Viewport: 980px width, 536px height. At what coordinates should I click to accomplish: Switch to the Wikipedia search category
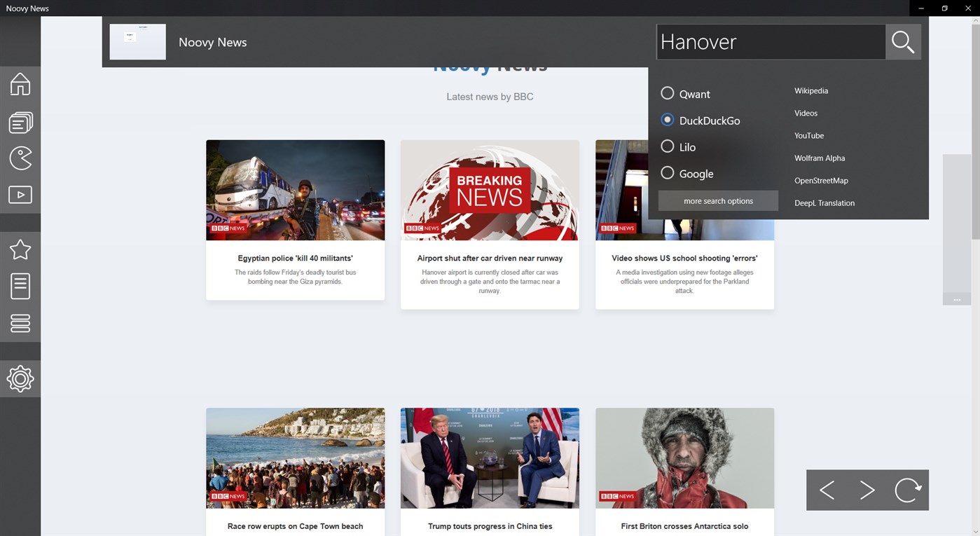coord(810,90)
